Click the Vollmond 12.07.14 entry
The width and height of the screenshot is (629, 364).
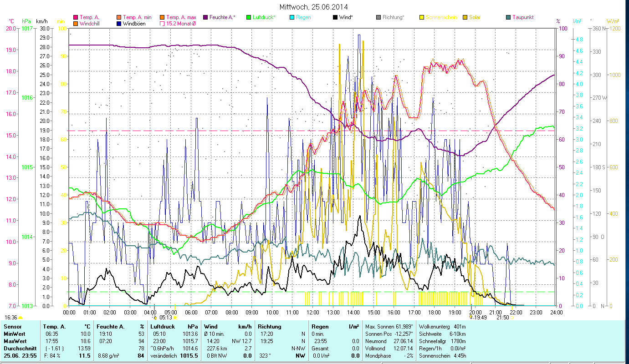pyautogui.click(x=389, y=349)
